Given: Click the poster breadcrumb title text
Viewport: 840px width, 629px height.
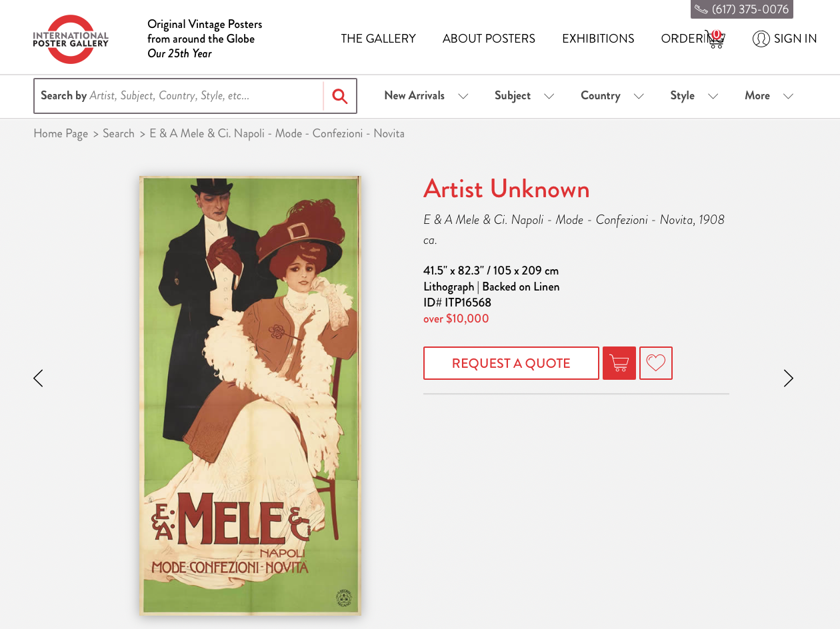Looking at the screenshot, I should click(x=277, y=133).
